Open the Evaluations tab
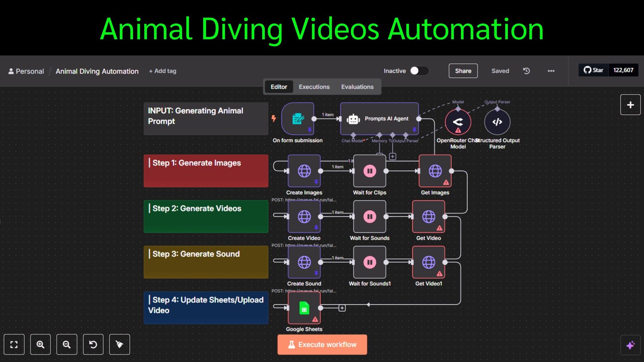Screen dimensions: 644x362 [x=357, y=87]
